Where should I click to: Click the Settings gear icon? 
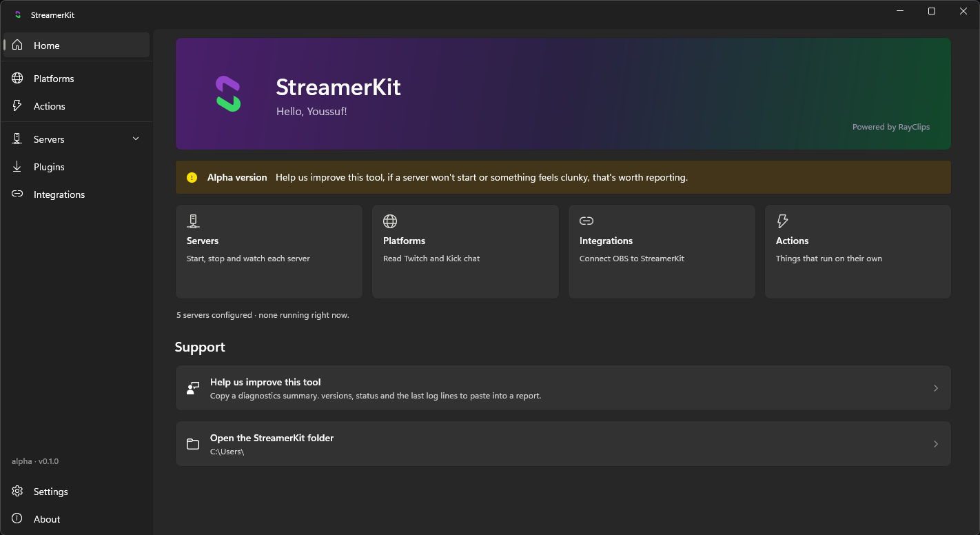(17, 492)
